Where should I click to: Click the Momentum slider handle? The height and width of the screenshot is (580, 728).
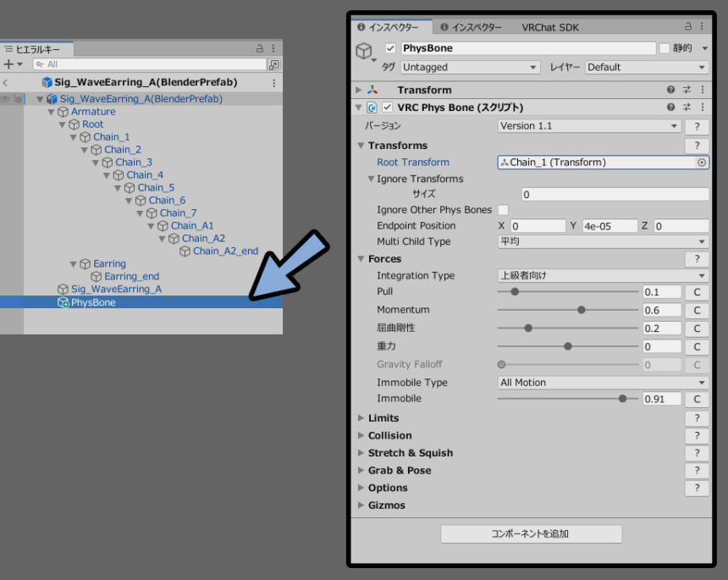pos(581,310)
